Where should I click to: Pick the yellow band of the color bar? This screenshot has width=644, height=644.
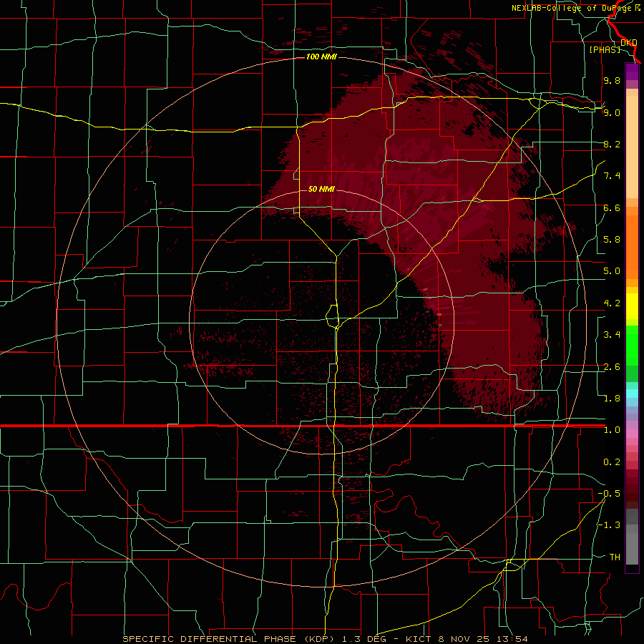pyautogui.click(x=632, y=306)
